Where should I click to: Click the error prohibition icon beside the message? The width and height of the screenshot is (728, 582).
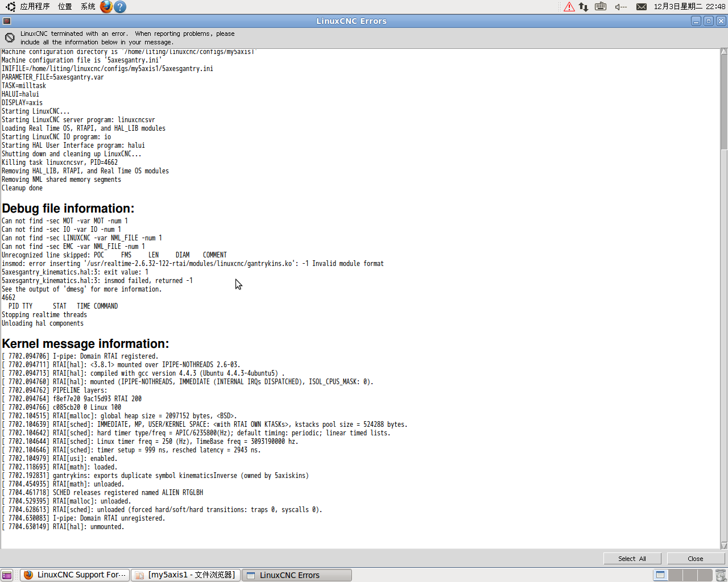10,38
